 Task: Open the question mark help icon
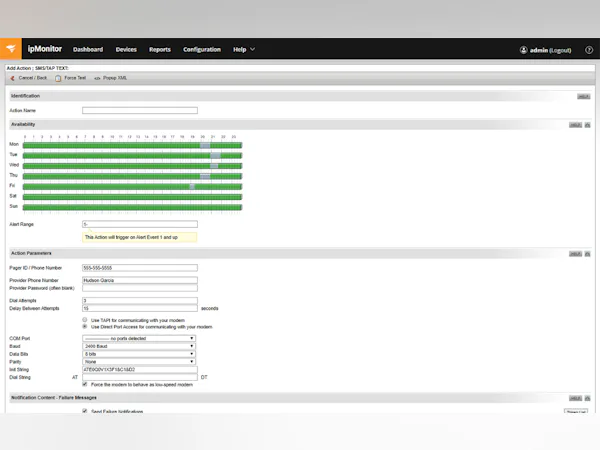(589, 50)
